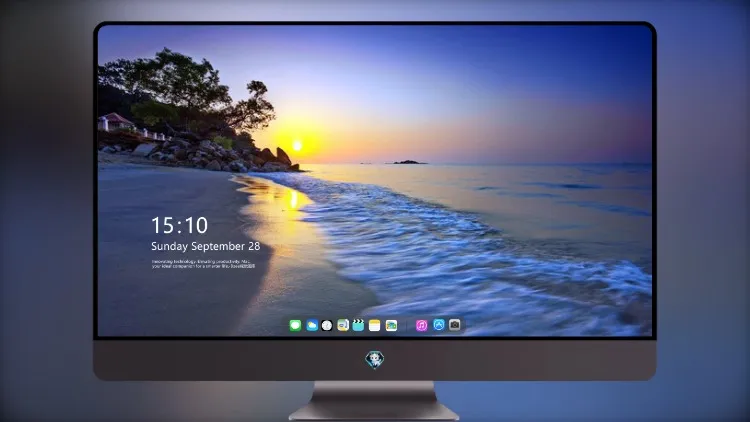Open the Clock app in the dock
Image resolution: width=750 pixels, height=422 pixels.
[x=327, y=325]
